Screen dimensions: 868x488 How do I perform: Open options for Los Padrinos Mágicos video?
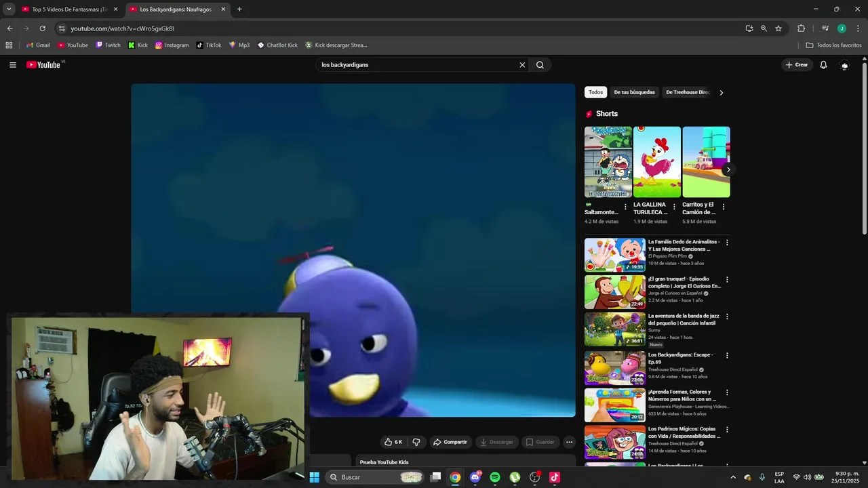(727, 430)
